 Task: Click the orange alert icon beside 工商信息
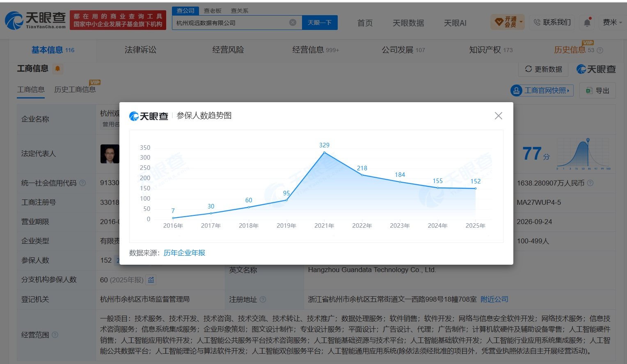[58, 69]
